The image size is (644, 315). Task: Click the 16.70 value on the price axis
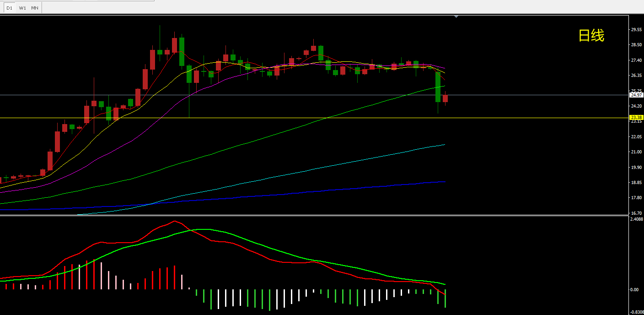636,213
